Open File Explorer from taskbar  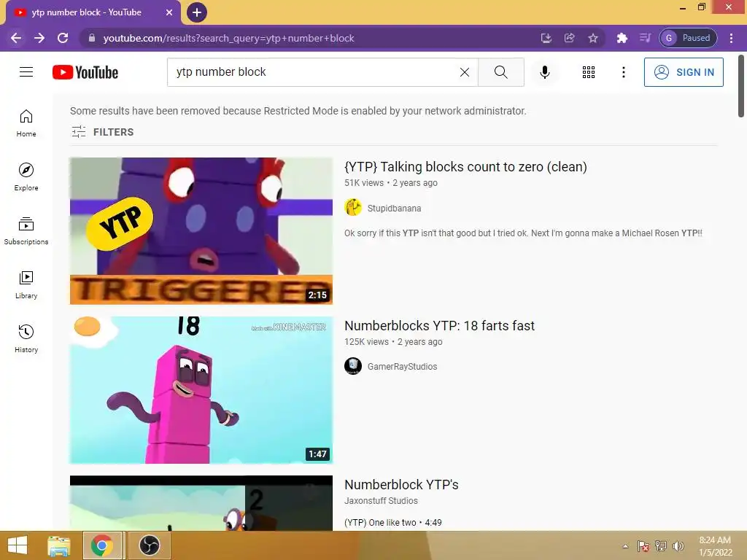coord(59,545)
